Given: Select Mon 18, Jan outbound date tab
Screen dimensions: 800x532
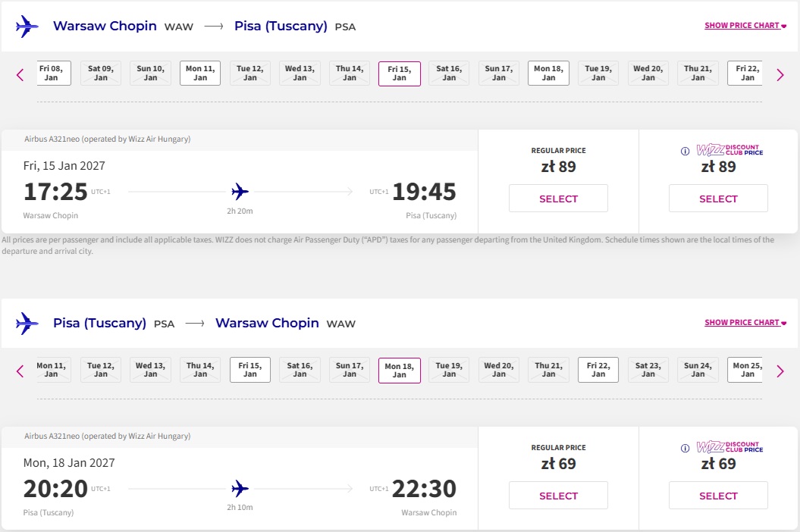Looking at the screenshot, I should (548, 73).
